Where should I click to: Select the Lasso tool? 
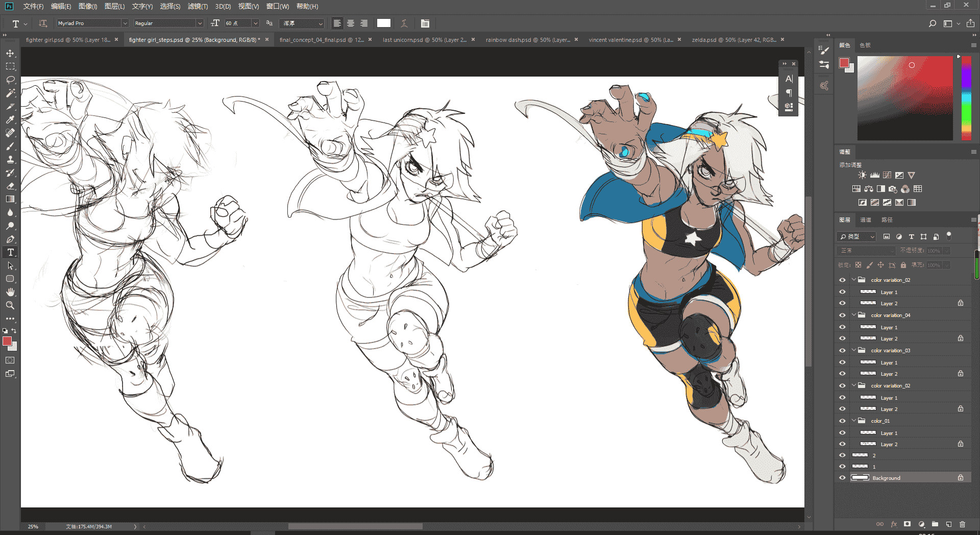click(10, 80)
